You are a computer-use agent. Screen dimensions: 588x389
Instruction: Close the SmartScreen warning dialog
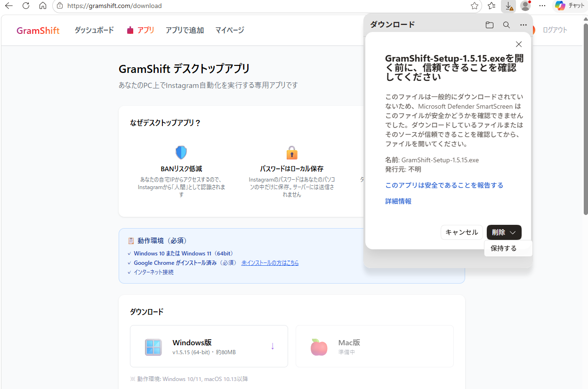(x=519, y=44)
